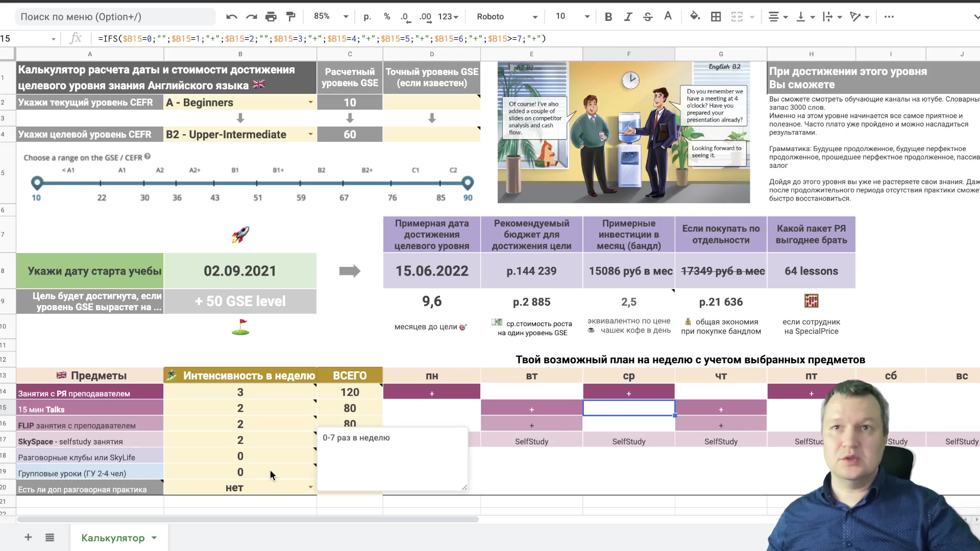This screenshot has height=551, width=980.
Task: Toggle bold formatting
Action: coord(608,17)
